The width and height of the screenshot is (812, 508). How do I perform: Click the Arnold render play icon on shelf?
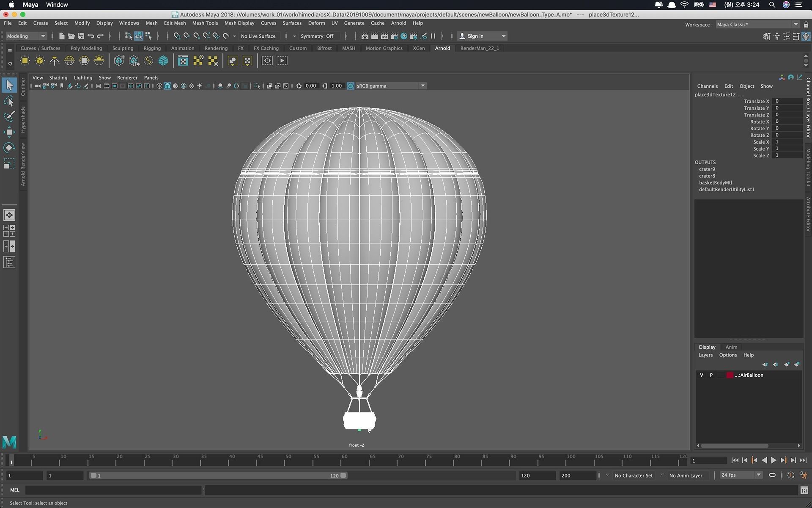pos(282,61)
